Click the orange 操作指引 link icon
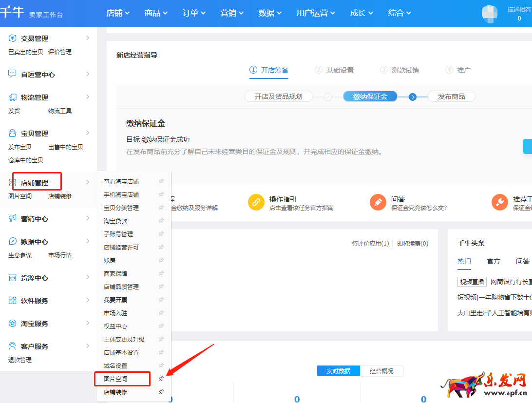The image size is (532, 403). [256, 201]
